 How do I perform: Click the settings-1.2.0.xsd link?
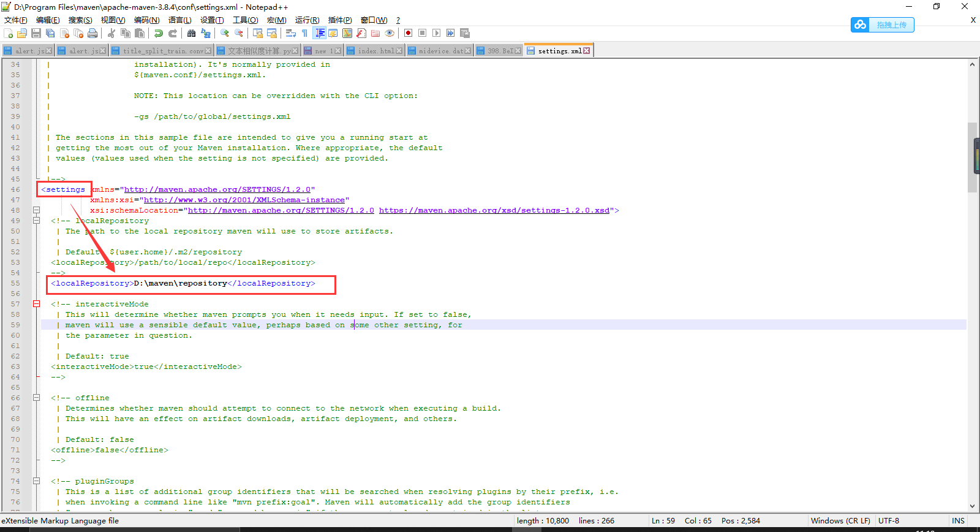tap(494, 210)
